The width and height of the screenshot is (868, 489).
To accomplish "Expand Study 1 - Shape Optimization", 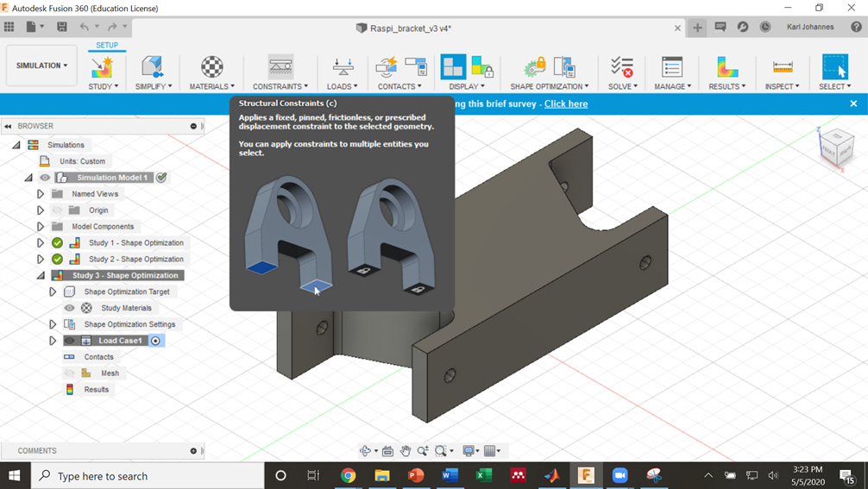I will [41, 243].
